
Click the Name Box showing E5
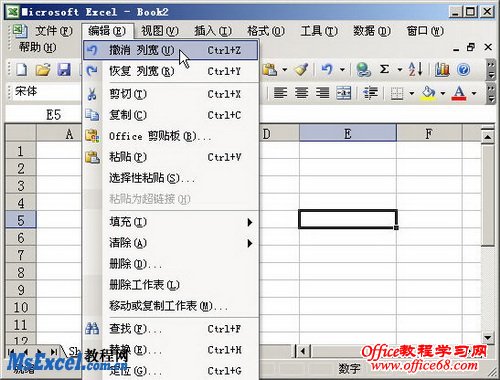[43, 115]
